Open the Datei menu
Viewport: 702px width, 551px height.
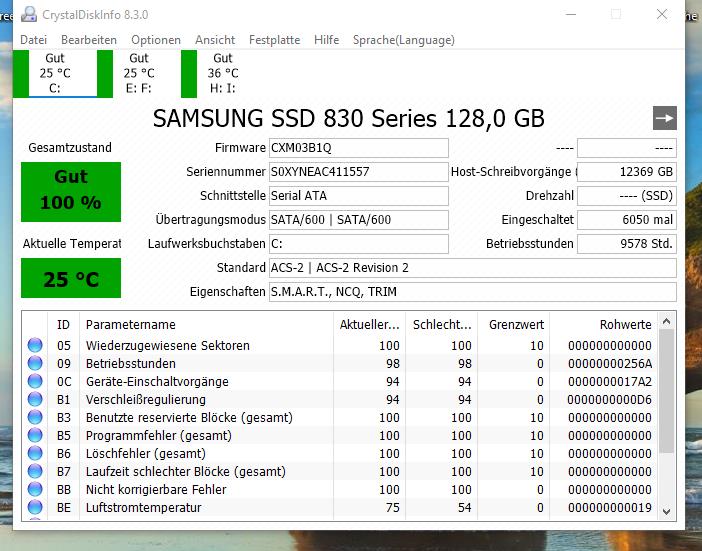[33, 40]
